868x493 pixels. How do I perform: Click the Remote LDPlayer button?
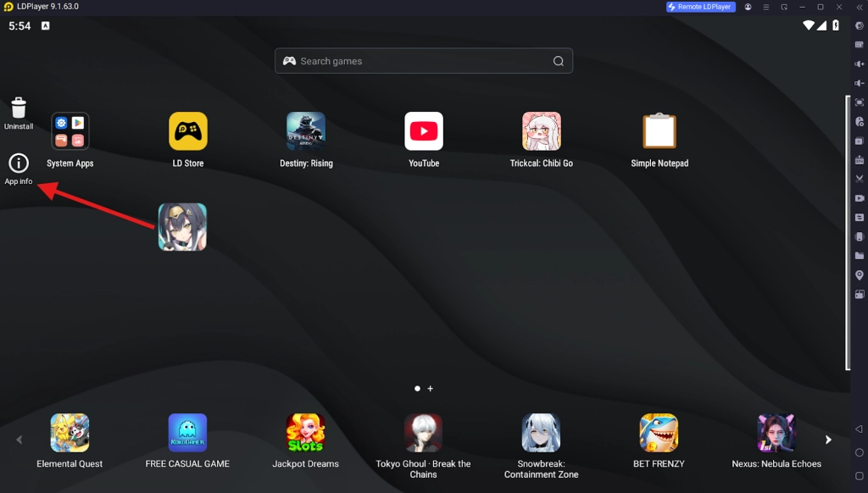tap(700, 7)
